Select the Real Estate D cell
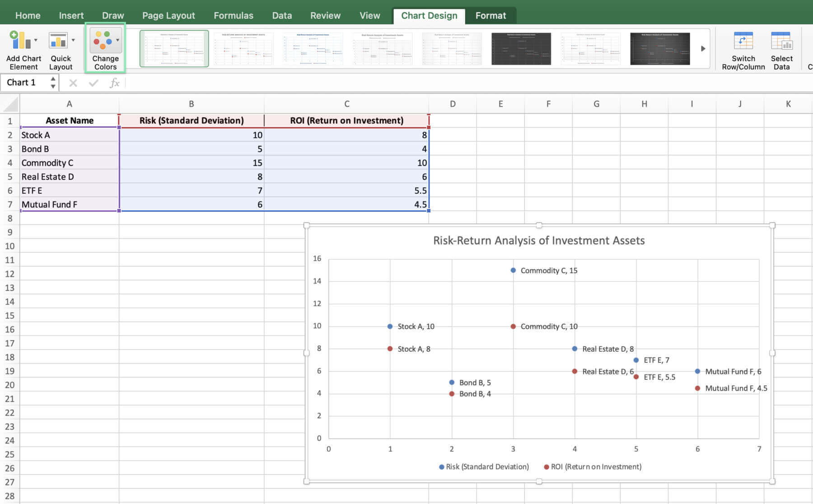 coord(70,177)
